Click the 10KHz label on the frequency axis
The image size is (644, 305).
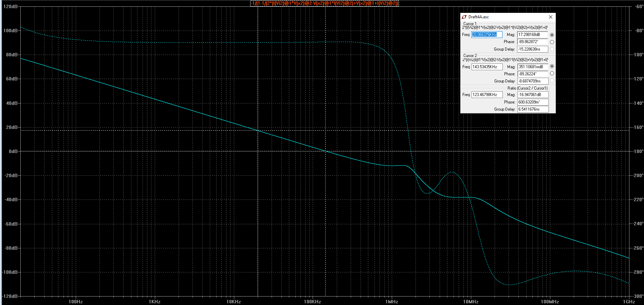coord(234,302)
